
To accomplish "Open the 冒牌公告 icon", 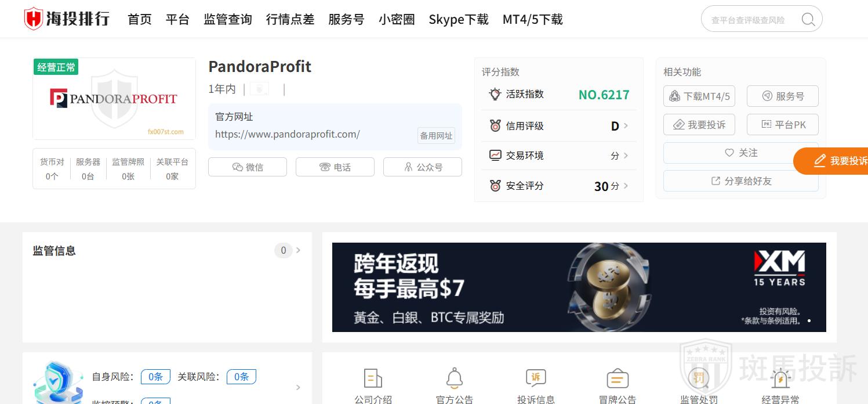I will [618, 378].
